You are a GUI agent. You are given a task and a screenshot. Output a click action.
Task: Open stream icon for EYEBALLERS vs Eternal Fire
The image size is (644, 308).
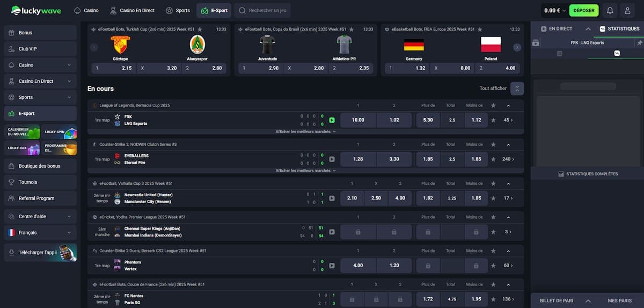pyautogui.click(x=332, y=159)
